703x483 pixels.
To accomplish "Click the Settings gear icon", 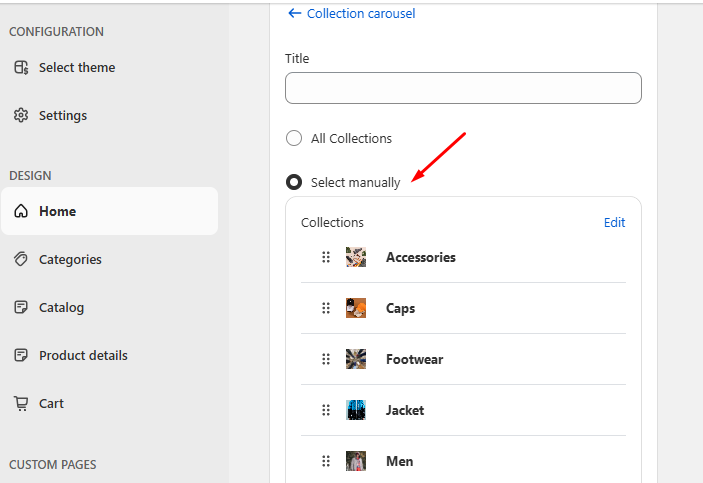I will [x=21, y=115].
